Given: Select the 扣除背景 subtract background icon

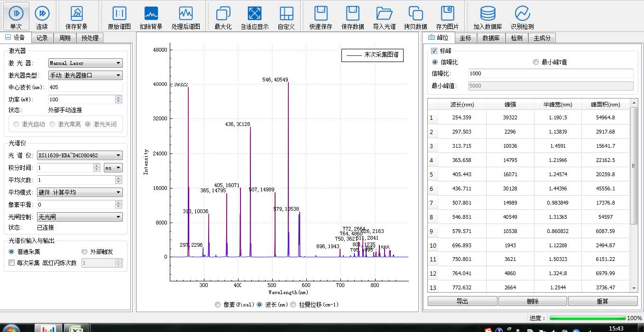Looking at the screenshot, I should coord(151,16).
